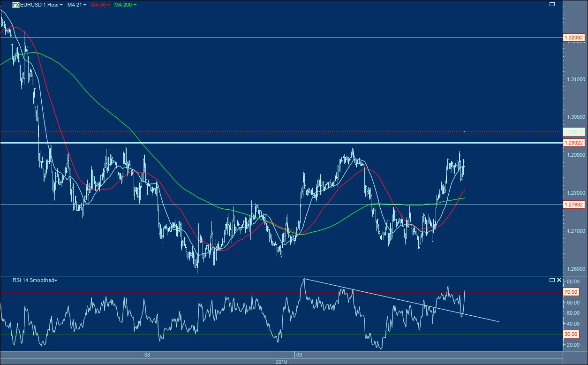Image resolution: width=588 pixels, height=365 pixels.
Task: Click the restore box icon on the RSI panel
Action: click(552, 280)
